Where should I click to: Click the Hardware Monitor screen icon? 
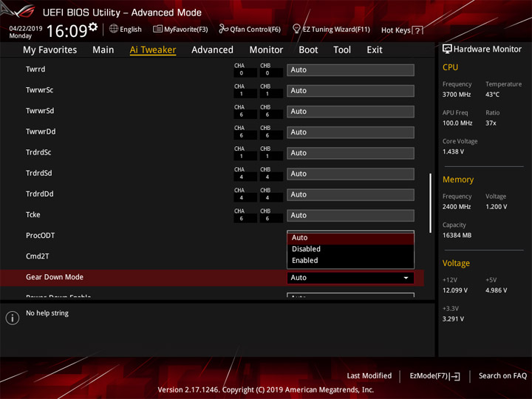point(447,50)
